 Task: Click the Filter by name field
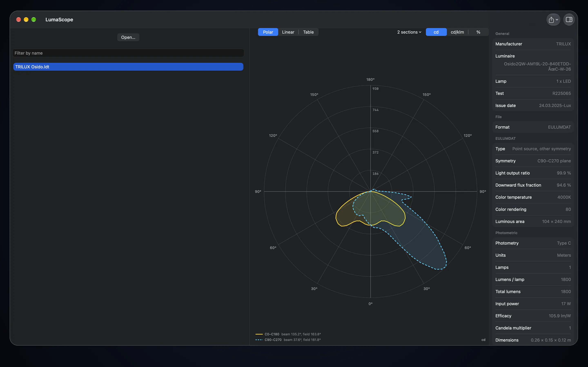pos(128,53)
